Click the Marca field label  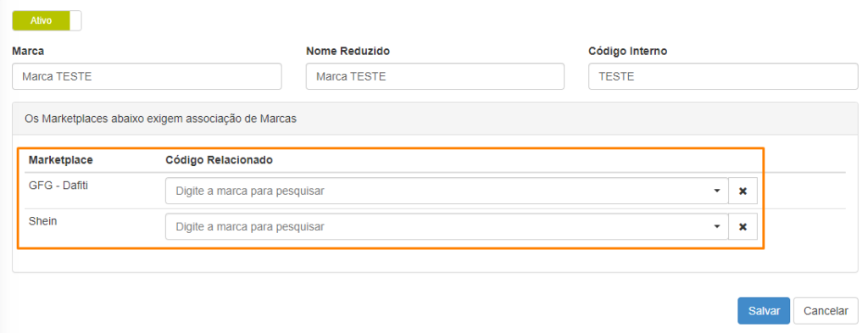28,51
